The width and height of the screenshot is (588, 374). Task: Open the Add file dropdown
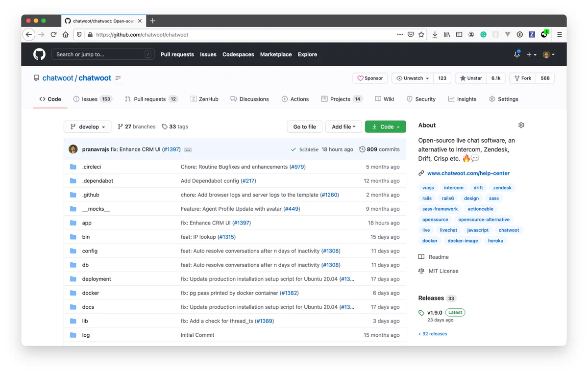click(343, 126)
